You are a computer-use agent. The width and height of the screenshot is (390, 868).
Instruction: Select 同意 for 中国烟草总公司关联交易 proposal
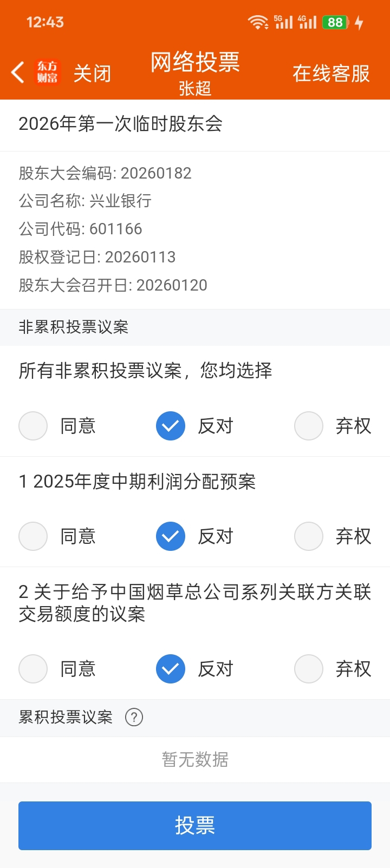pyautogui.click(x=33, y=669)
